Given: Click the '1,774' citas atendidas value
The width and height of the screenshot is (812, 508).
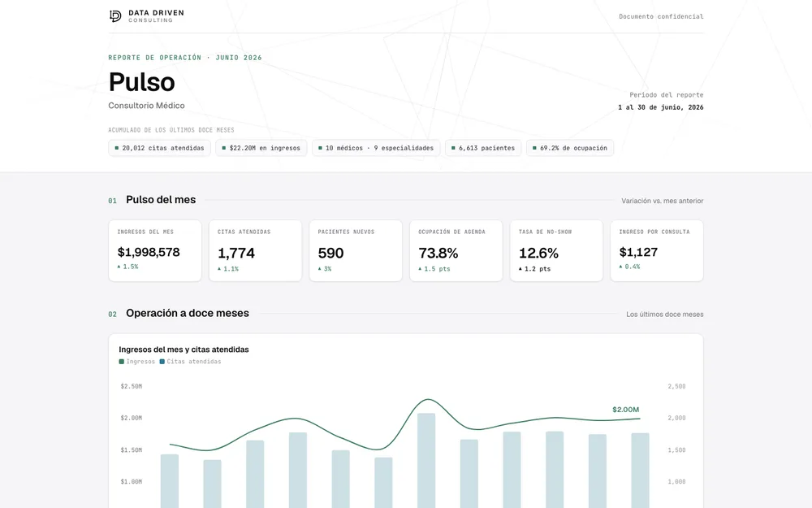Looking at the screenshot, I should [236, 253].
